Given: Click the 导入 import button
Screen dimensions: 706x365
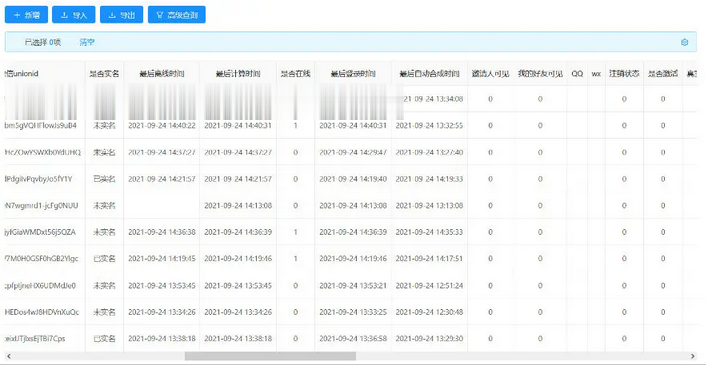Looking at the screenshot, I should pos(74,15).
